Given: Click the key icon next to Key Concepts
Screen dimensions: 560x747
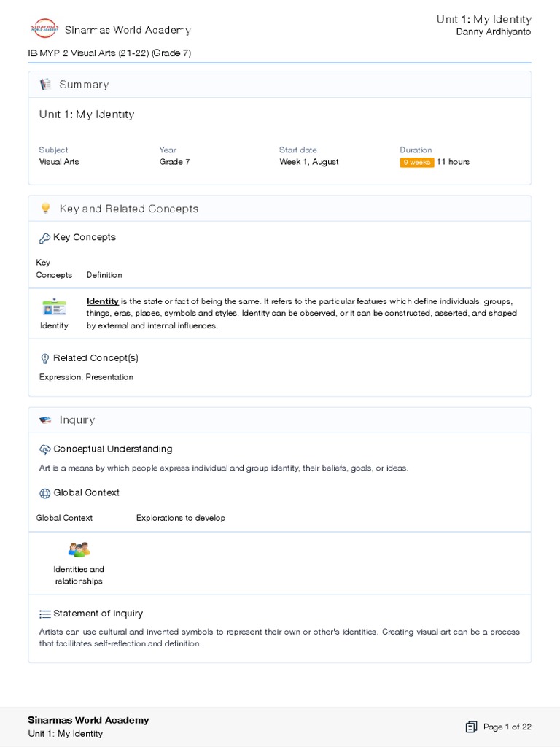Looking at the screenshot, I should tap(44, 238).
